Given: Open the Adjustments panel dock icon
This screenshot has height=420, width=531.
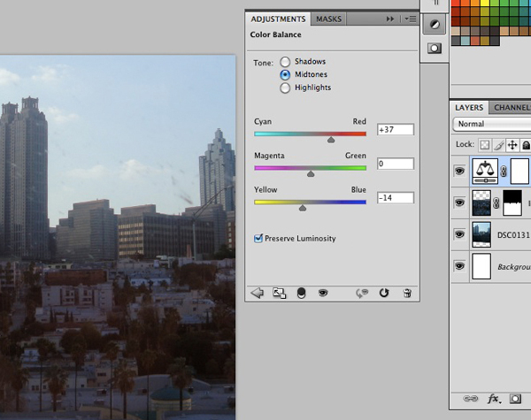Looking at the screenshot, I should click(x=434, y=26).
